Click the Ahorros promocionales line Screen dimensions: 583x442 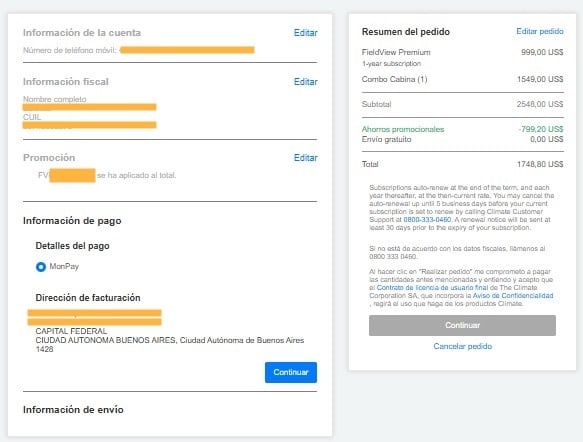pyautogui.click(x=463, y=129)
